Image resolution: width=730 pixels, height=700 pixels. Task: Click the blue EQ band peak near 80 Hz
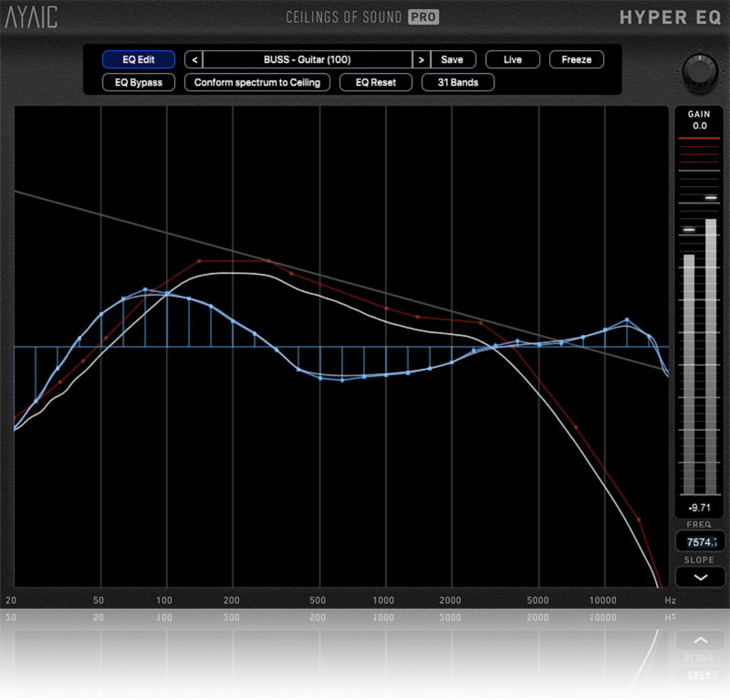tap(145, 290)
